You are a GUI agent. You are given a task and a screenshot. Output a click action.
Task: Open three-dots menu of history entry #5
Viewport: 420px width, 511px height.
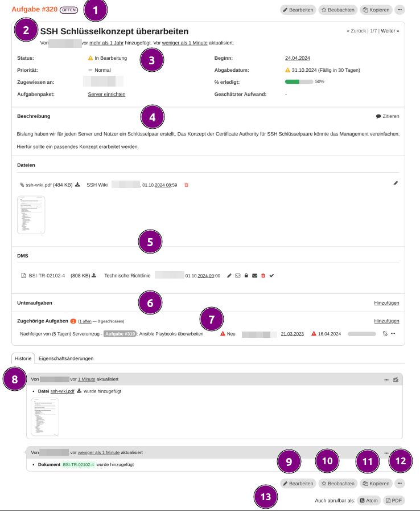click(x=386, y=379)
